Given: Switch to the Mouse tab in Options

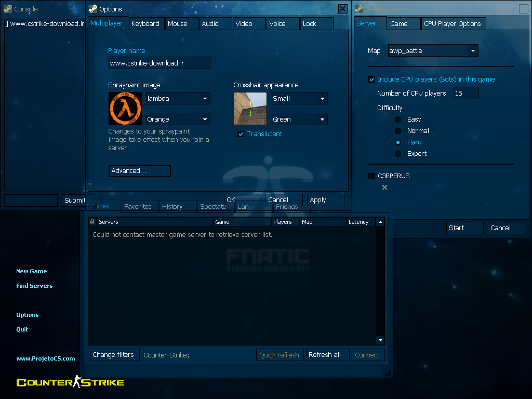Looking at the screenshot, I should [181, 24].
